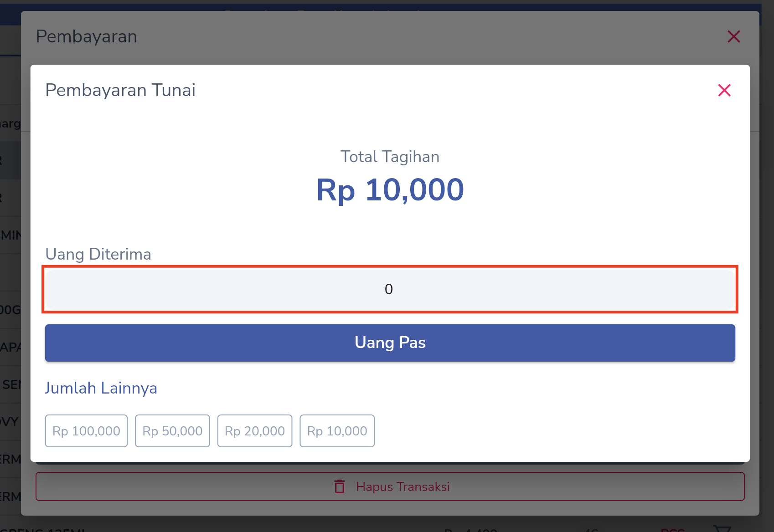The height and width of the screenshot is (532, 774).
Task: Click the Pembayaran Tunai dialog title
Action: [120, 90]
